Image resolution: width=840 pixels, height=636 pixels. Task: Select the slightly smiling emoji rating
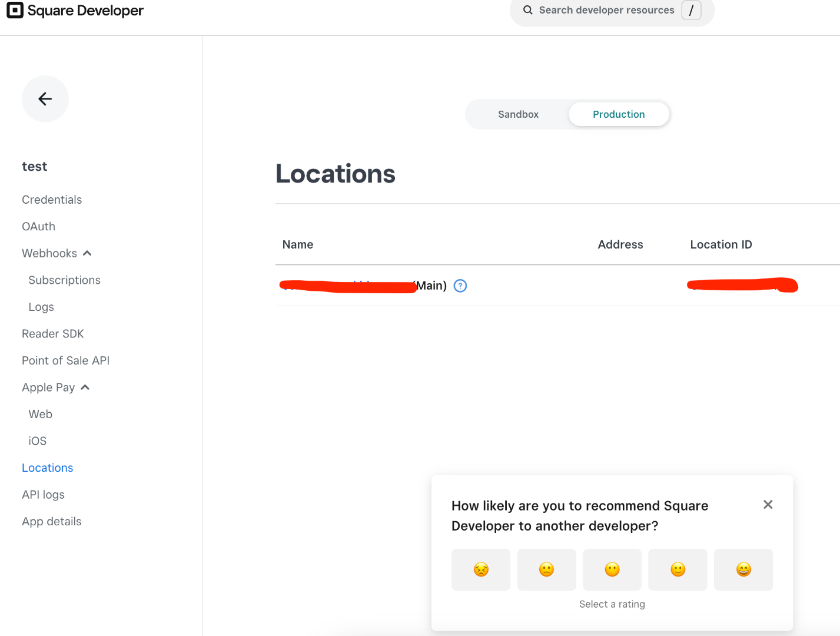(x=678, y=569)
